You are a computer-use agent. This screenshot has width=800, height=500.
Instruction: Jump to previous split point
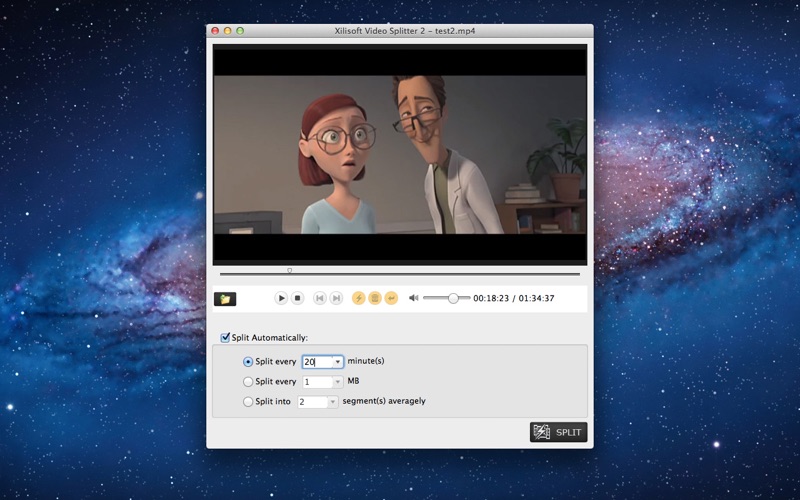pyautogui.click(x=319, y=298)
